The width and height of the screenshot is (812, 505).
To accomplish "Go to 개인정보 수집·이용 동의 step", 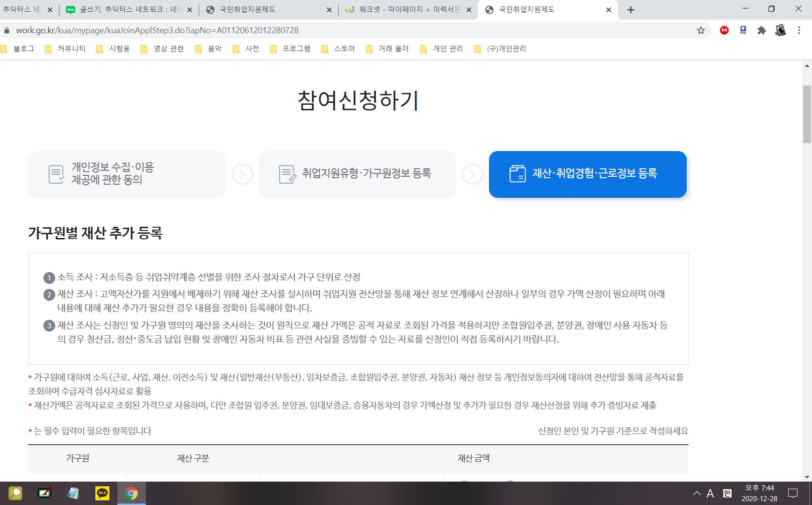I will (127, 174).
